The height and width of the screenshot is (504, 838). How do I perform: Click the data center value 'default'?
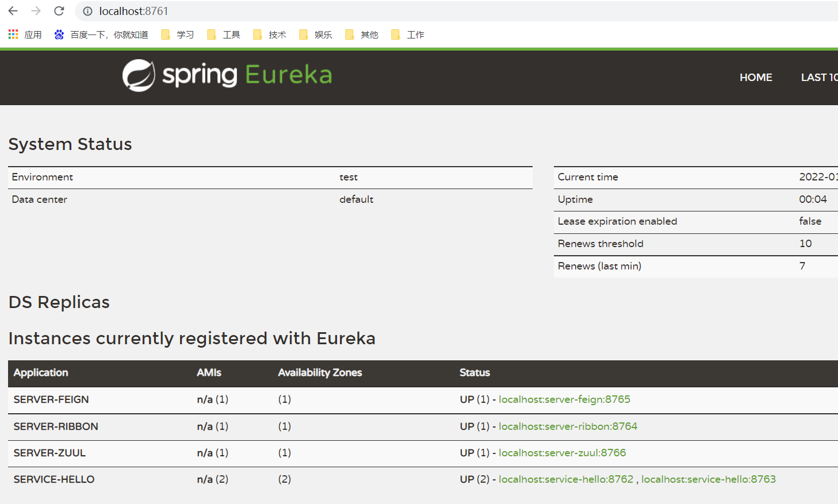pyautogui.click(x=356, y=199)
